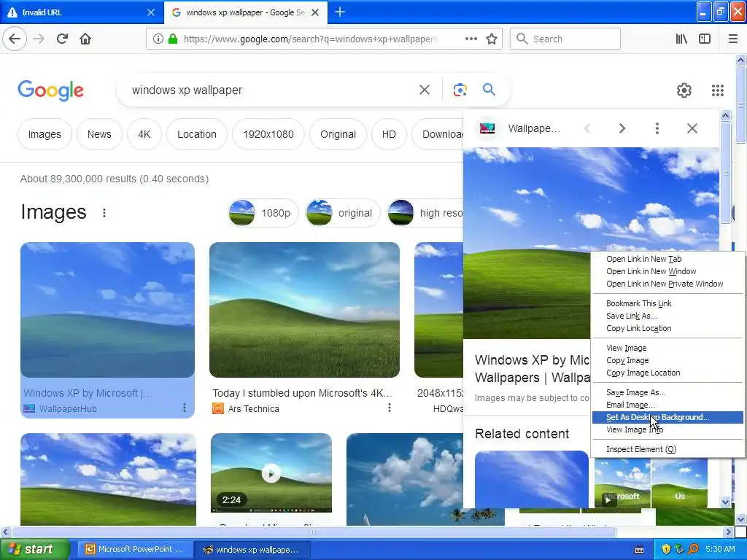Open Windows XP by Microsoft result link
Viewport: 747px width, 560px height.
pyautogui.click(x=88, y=393)
